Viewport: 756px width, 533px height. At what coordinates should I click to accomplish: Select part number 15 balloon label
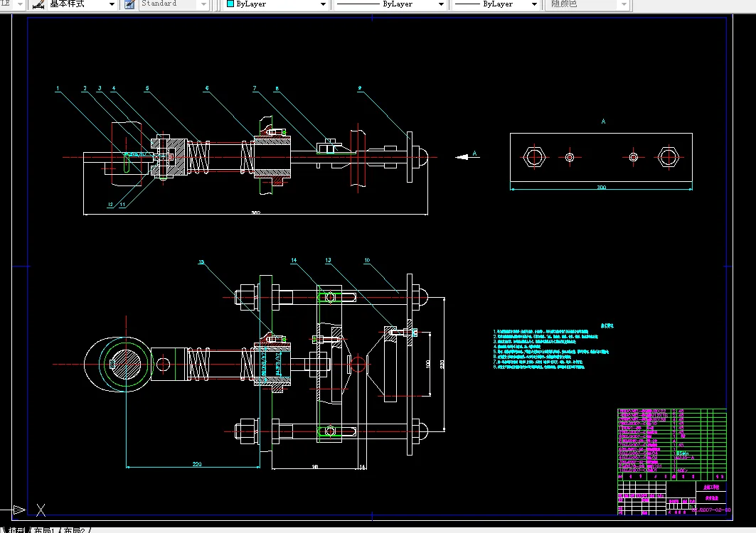point(201,262)
